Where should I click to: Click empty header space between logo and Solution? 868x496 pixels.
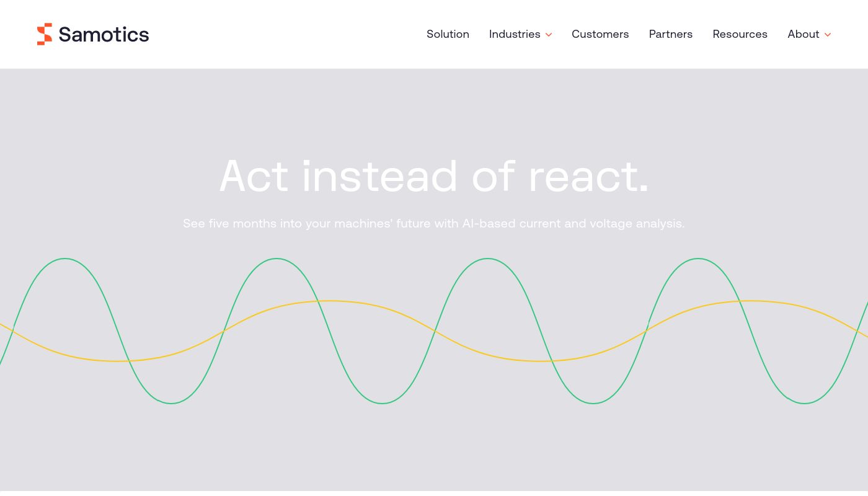[285, 34]
